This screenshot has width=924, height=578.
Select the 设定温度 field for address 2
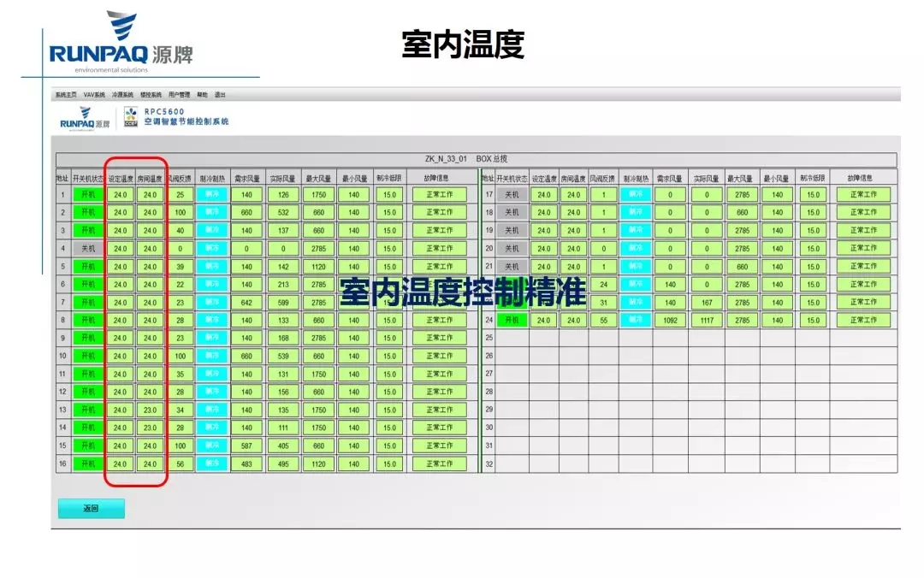[x=120, y=212]
